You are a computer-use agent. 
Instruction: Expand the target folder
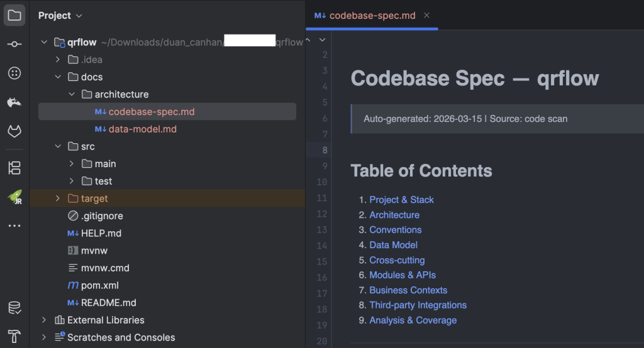tap(58, 198)
